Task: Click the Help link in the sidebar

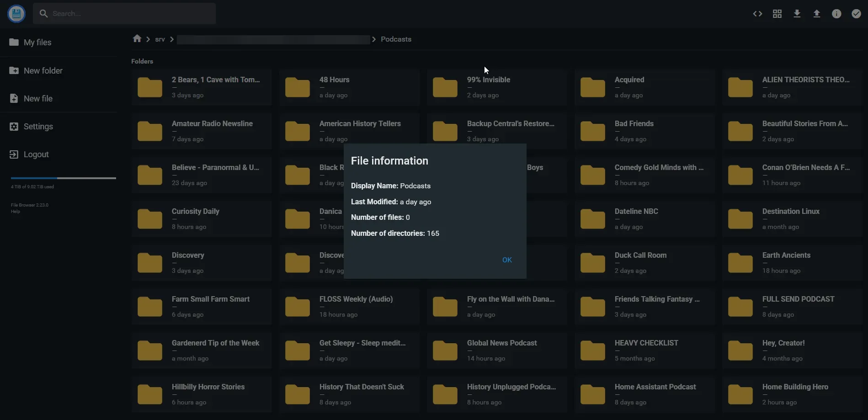Action: point(16,212)
